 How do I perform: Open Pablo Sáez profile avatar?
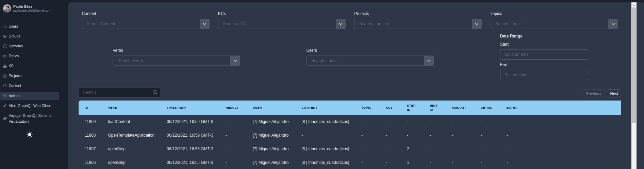coord(7,9)
